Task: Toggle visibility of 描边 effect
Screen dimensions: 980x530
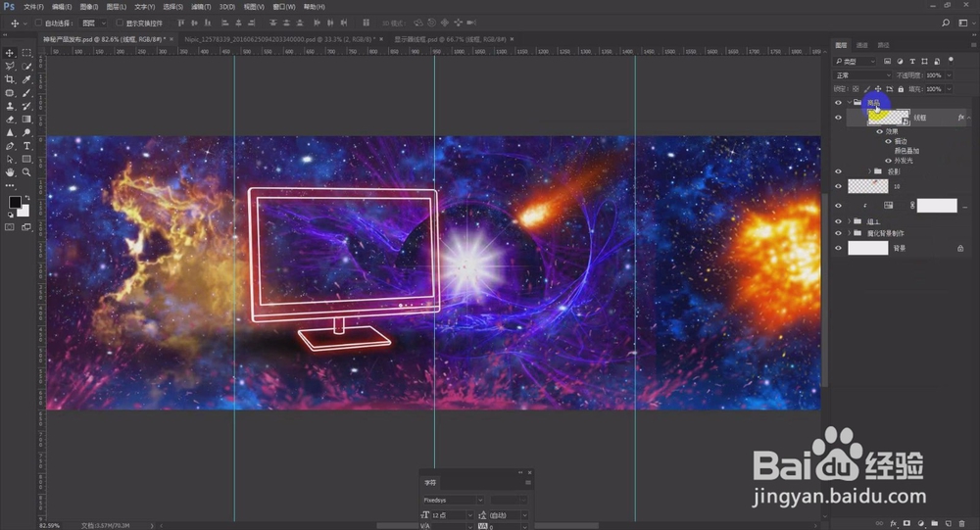Action: (888, 141)
